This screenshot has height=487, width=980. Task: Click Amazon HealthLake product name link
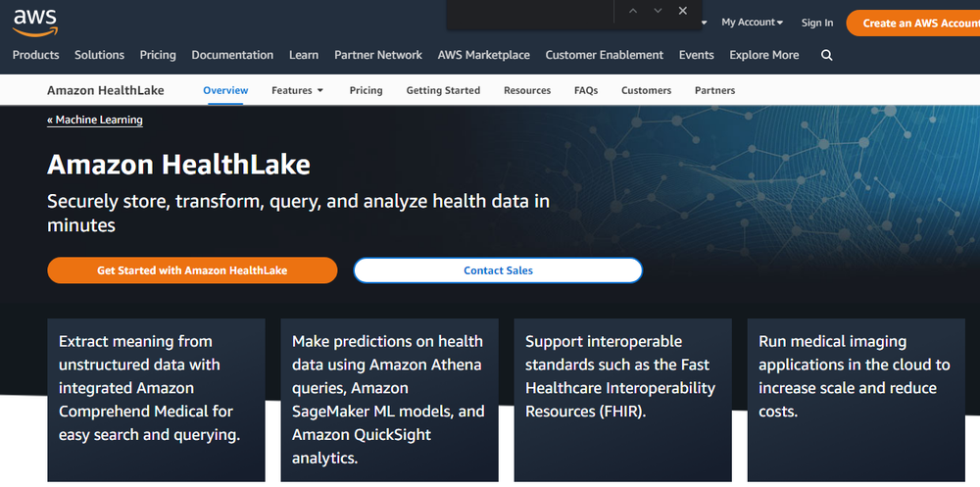click(106, 90)
